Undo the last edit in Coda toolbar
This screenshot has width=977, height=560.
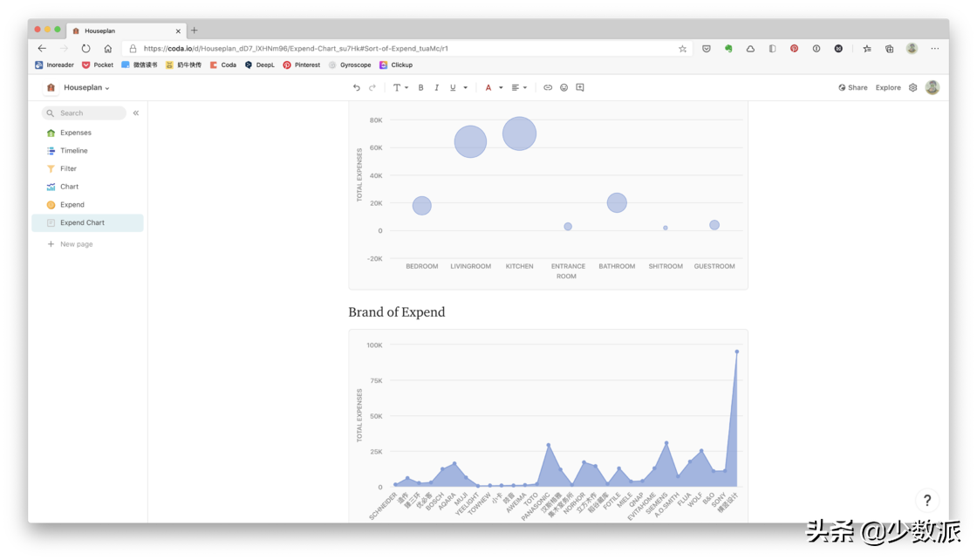357,88
